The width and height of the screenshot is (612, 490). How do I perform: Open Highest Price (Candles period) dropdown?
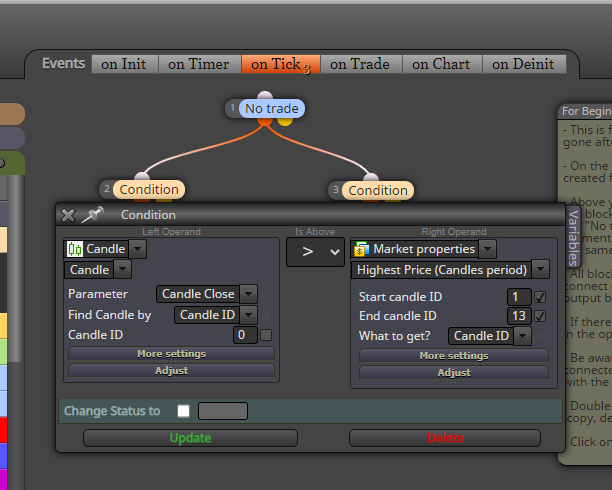[541, 269]
